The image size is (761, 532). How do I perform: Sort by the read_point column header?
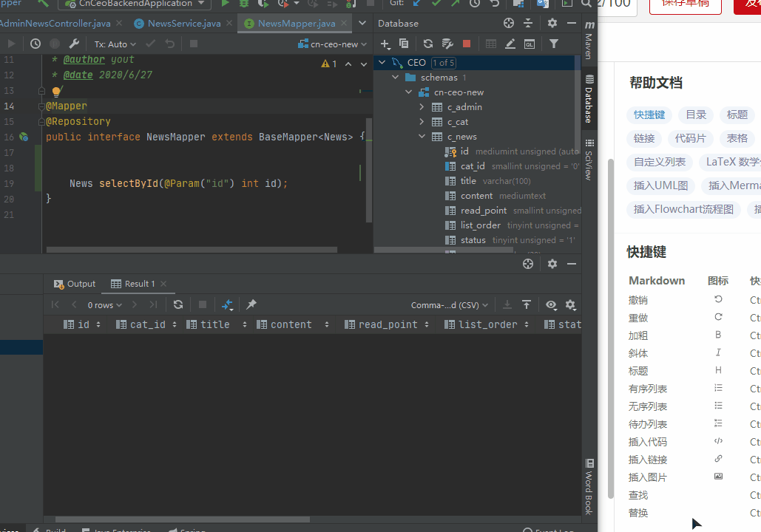[387, 324]
